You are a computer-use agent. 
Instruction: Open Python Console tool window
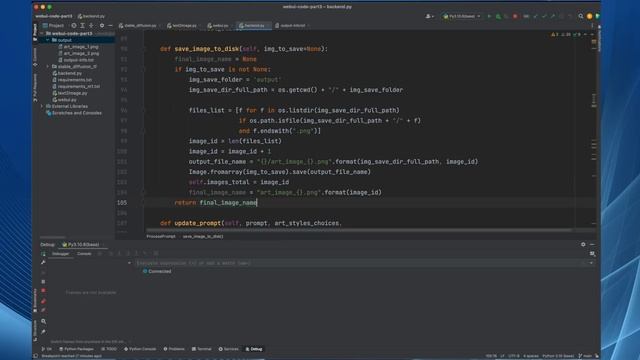click(140, 349)
